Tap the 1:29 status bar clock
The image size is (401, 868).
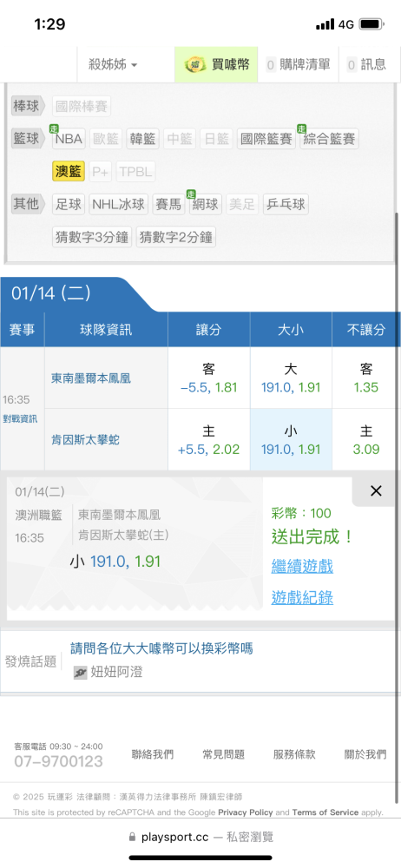(x=49, y=24)
